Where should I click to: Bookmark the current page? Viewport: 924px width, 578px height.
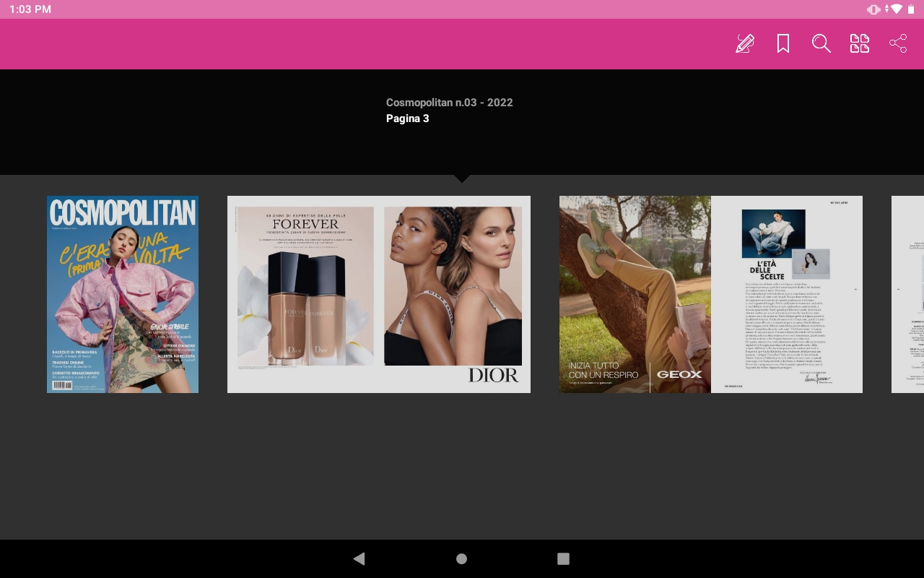783,44
